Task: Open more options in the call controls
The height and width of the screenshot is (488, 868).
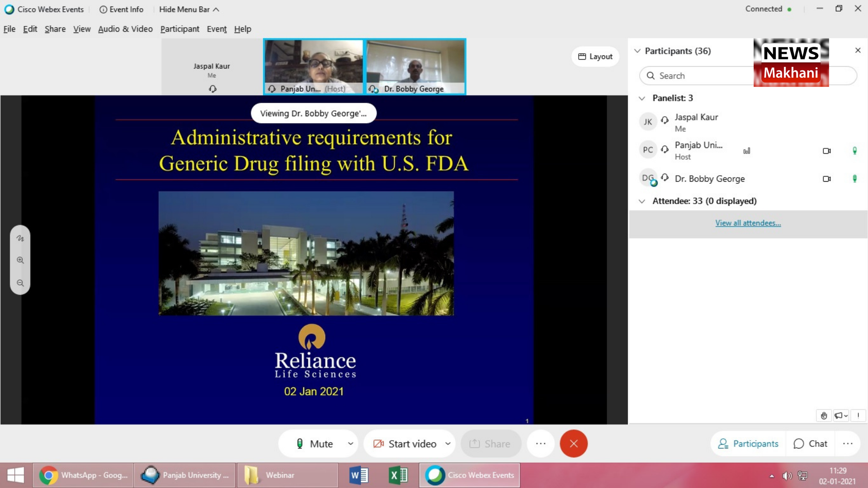Action: tap(541, 443)
